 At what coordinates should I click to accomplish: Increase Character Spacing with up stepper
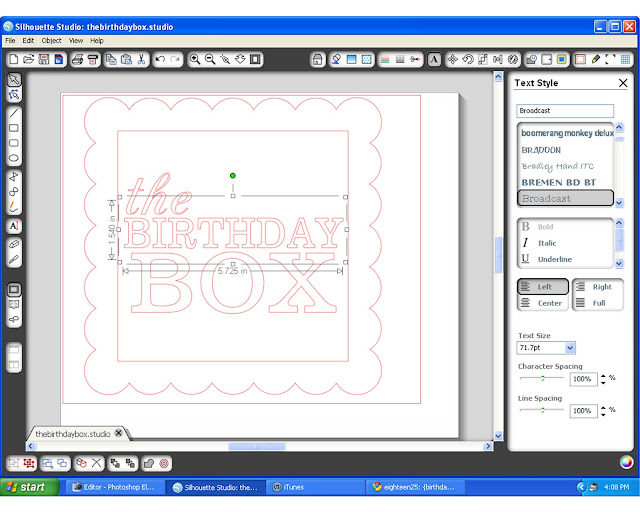[603, 376]
